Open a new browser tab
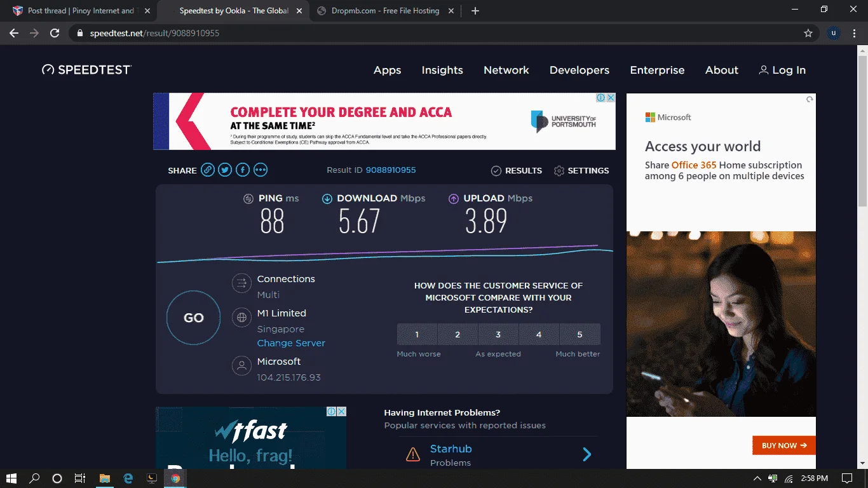Screen dimensions: 868x488 tap(475, 11)
